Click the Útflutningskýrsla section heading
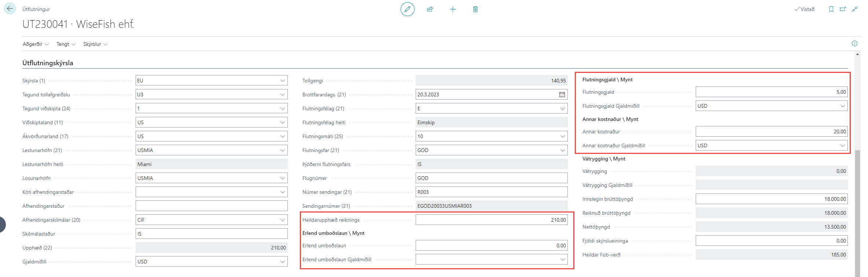 point(48,63)
